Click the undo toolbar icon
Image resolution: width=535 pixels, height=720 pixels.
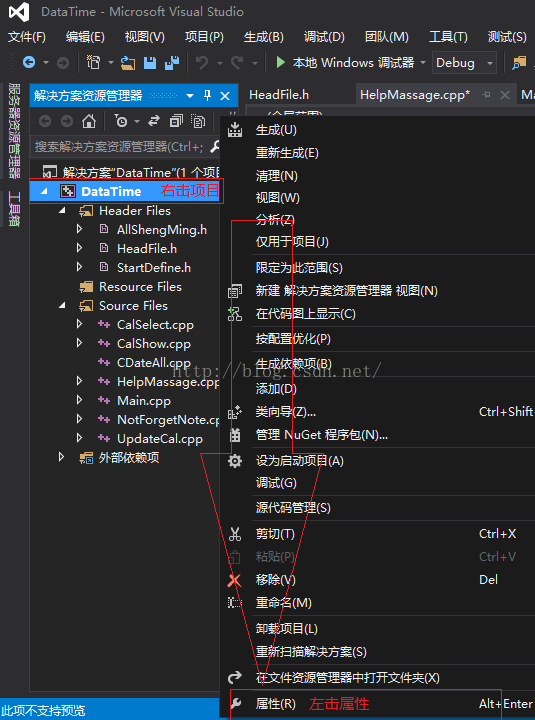click(x=202, y=62)
